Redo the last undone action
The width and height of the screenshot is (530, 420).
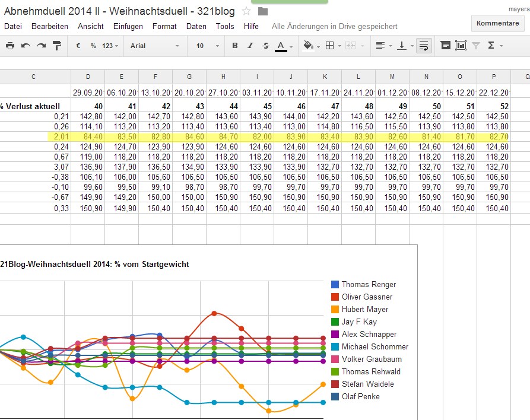(x=41, y=46)
